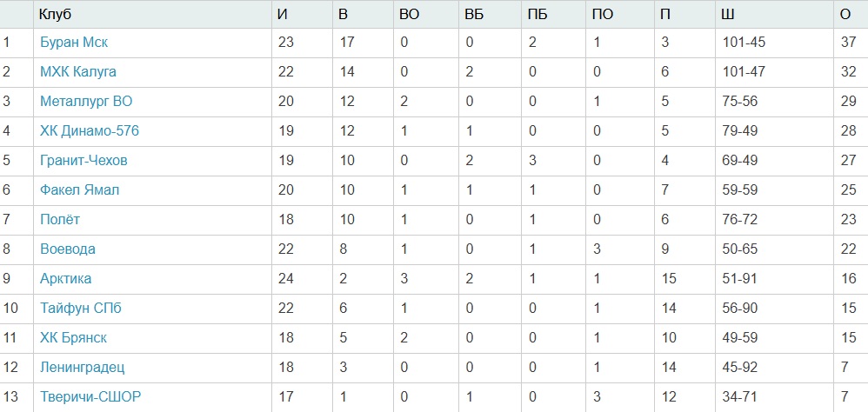Click the ВО column header
Image resolution: width=868 pixels, height=412 pixels.
[409, 13]
